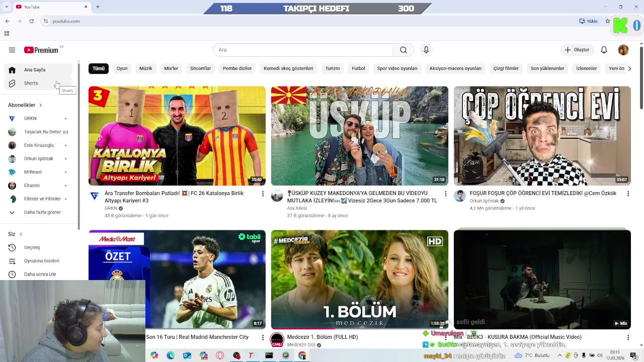Image resolution: width=644 pixels, height=362 pixels.
Task: Open the Orkun Işıtmak channel link
Action: click(x=484, y=201)
